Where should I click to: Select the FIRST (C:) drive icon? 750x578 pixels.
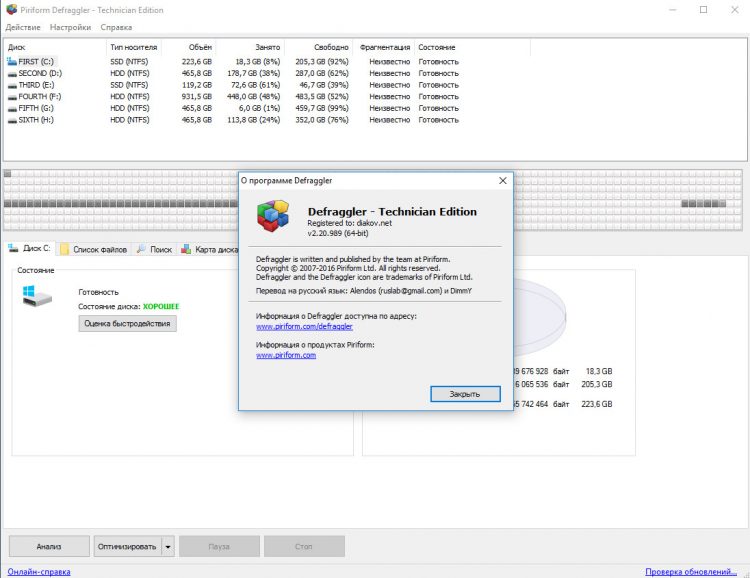point(12,62)
